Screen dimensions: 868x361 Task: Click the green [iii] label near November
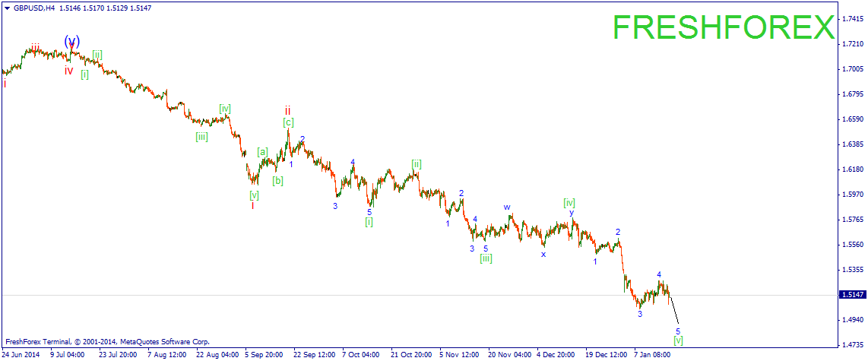pyautogui.click(x=486, y=258)
